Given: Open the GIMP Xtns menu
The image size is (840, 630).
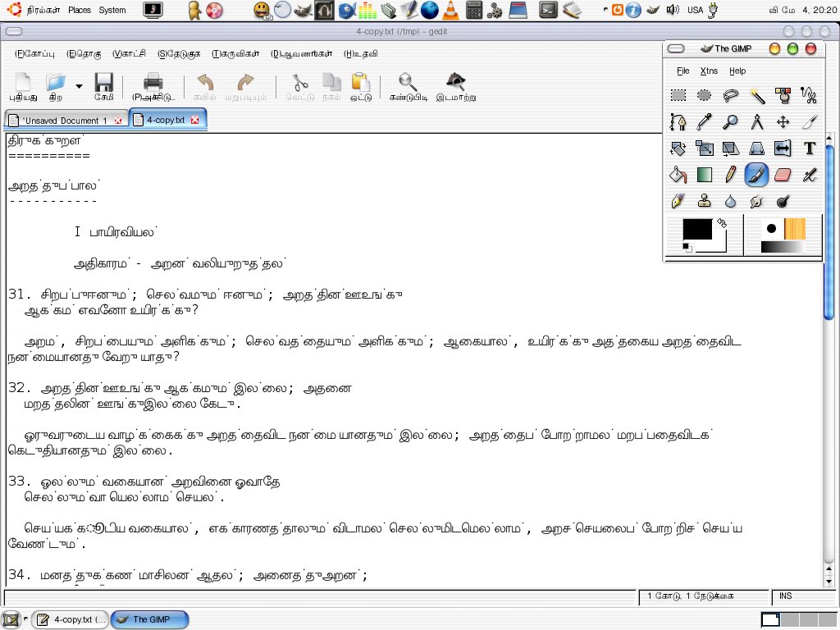Looking at the screenshot, I should click(x=709, y=71).
